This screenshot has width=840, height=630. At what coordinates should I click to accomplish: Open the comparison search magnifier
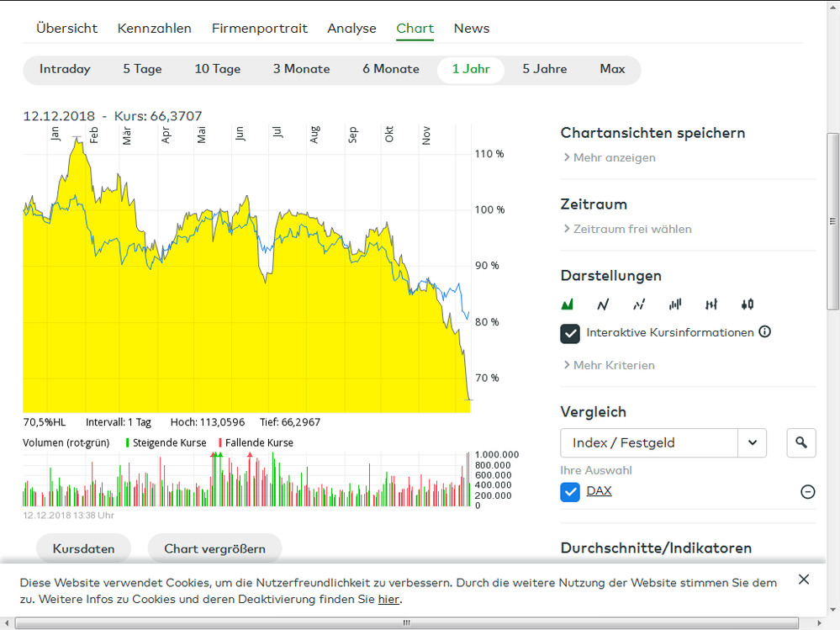pyautogui.click(x=800, y=442)
